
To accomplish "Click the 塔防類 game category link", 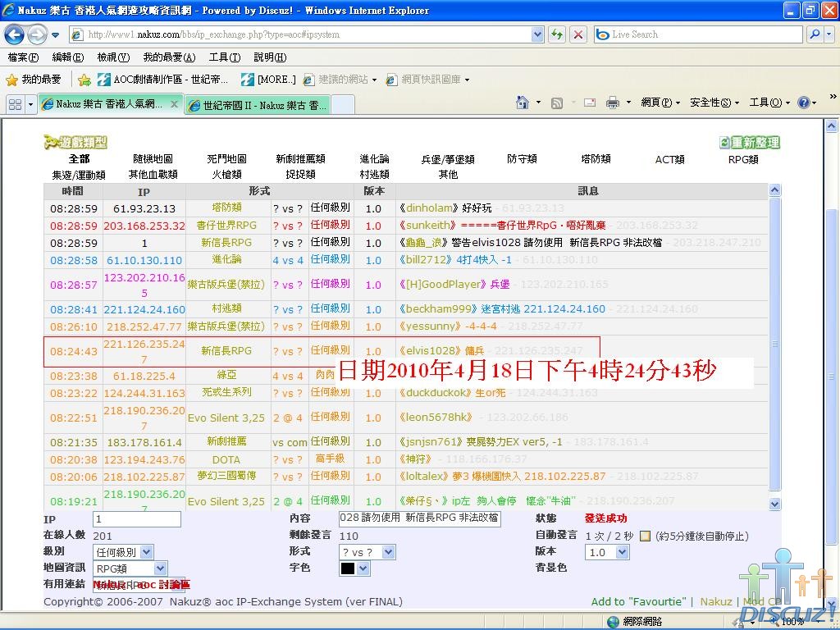I will (x=596, y=159).
